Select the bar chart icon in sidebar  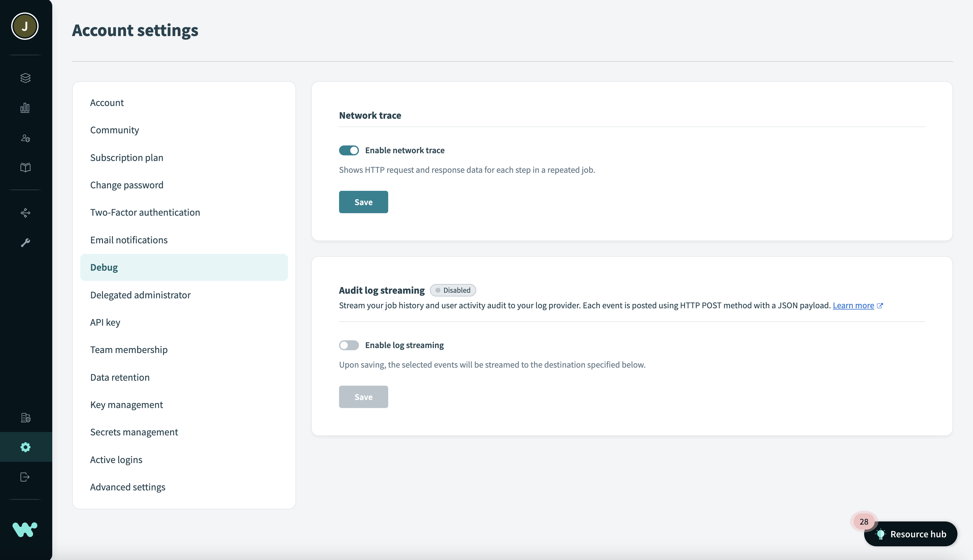coord(26,108)
